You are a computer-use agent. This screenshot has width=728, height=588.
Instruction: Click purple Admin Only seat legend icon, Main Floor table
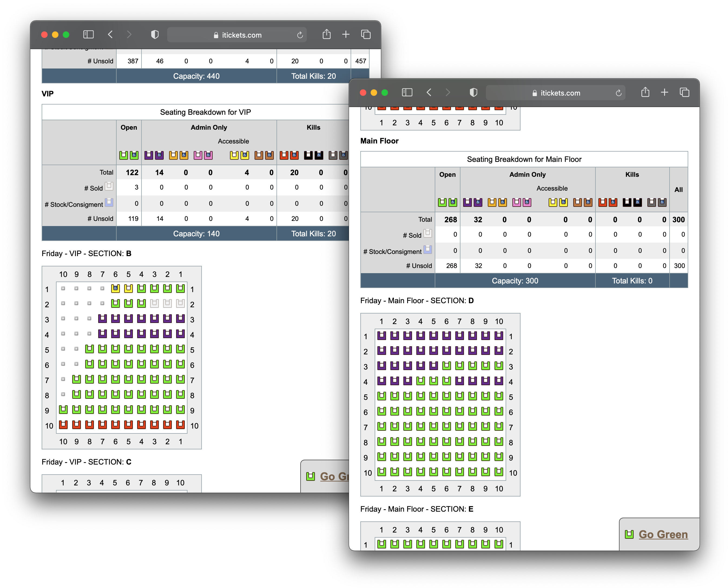[467, 202]
